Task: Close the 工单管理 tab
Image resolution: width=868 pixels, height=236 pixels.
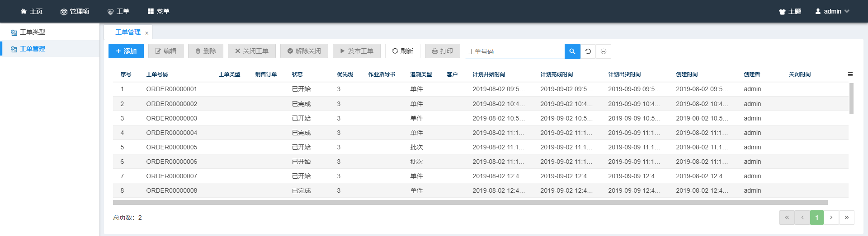Action: coord(146,33)
